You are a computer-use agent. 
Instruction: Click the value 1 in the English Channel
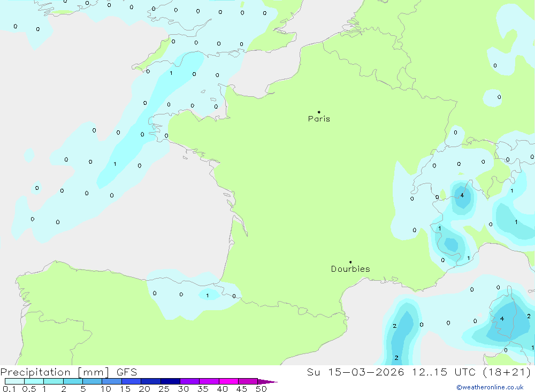pyautogui.click(x=171, y=73)
